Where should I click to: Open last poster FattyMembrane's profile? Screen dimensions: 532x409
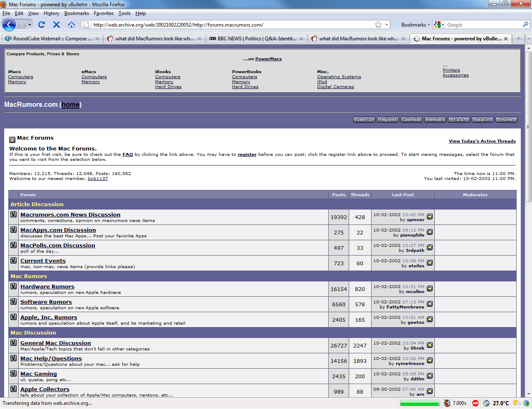tap(405, 307)
